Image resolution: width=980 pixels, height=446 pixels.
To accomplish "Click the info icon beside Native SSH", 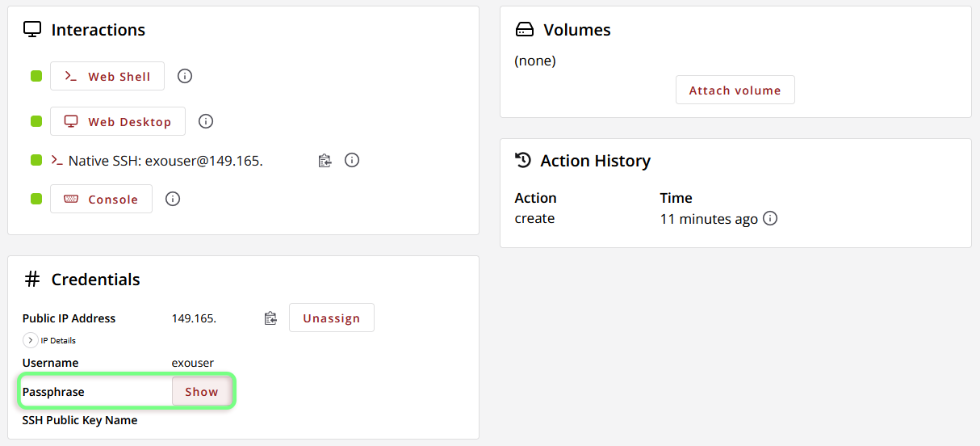I will coord(352,160).
